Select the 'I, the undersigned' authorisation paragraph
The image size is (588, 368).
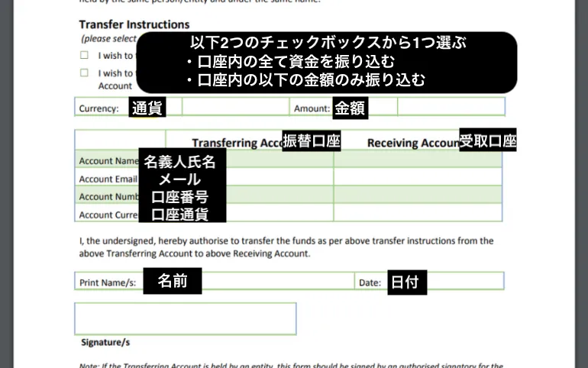click(x=286, y=247)
